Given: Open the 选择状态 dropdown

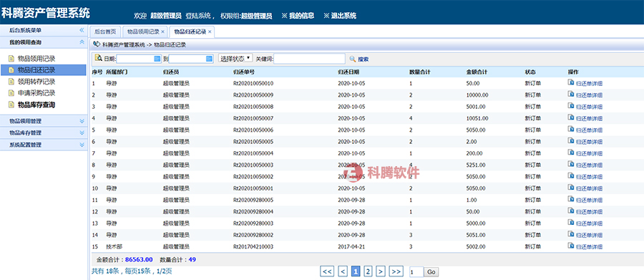Looking at the screenshot, I should 236,59.
